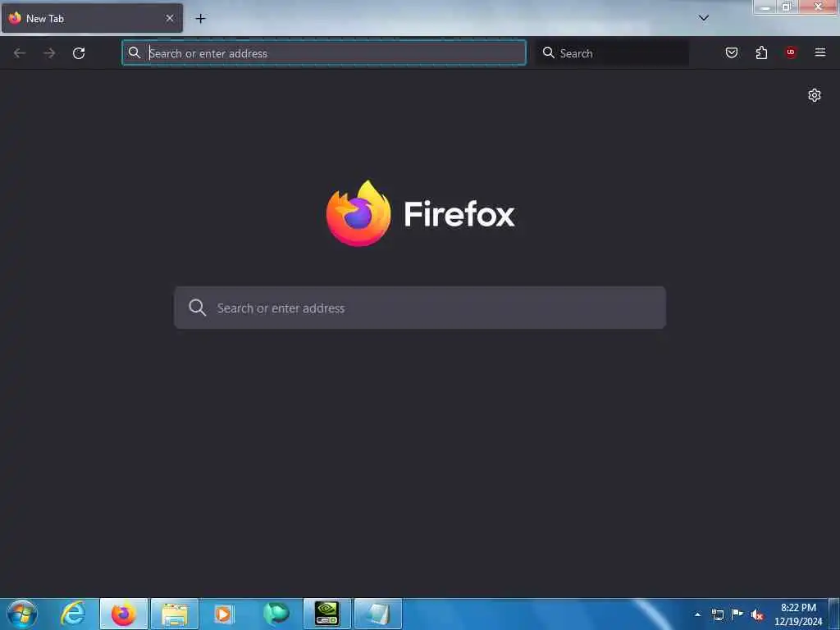Focus the toolbar Search box
The image size is (840, 630).
(612, 53)
